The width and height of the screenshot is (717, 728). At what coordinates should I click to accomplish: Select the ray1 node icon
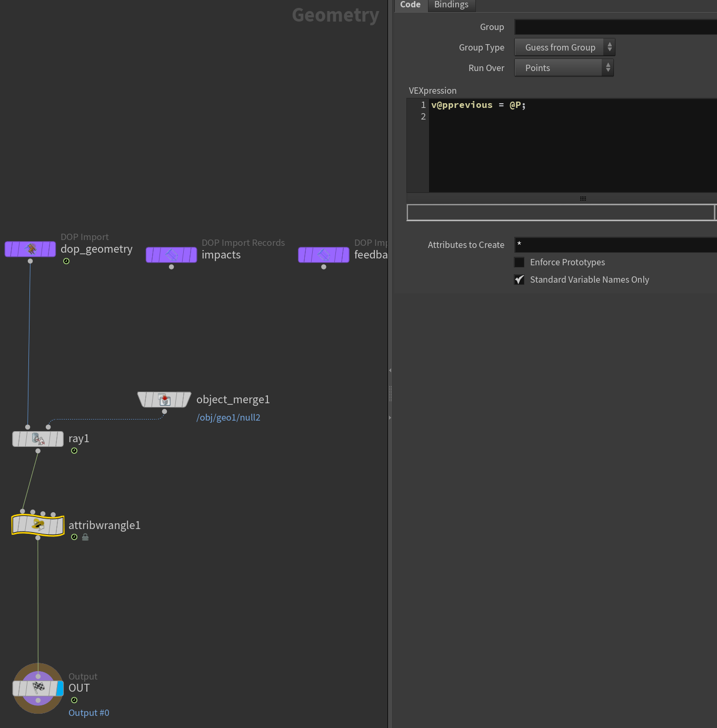click(38, 439)
